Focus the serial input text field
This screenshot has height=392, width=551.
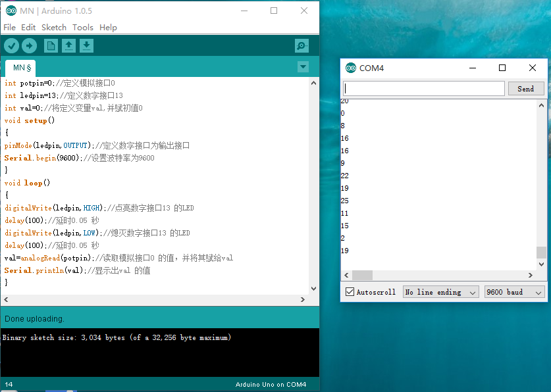[424, 88]
